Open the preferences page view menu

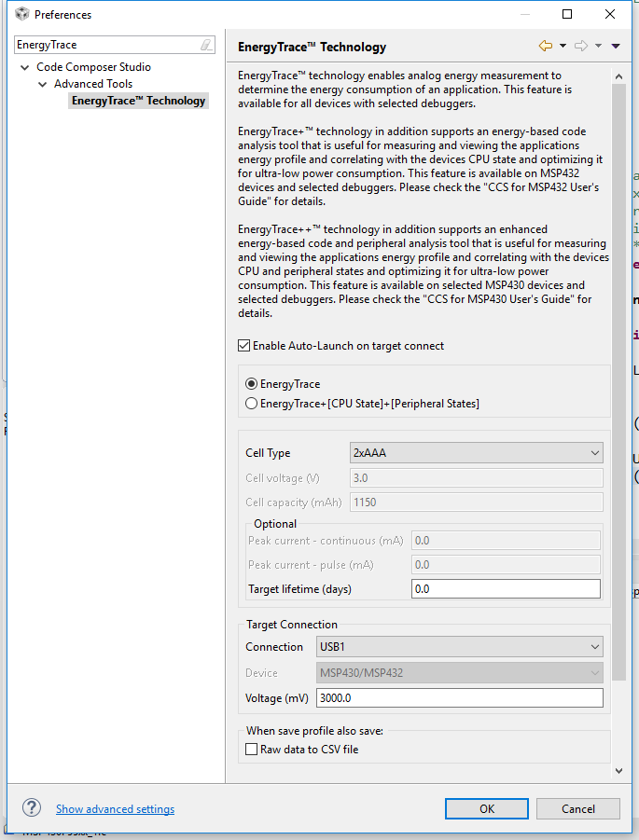616,46
